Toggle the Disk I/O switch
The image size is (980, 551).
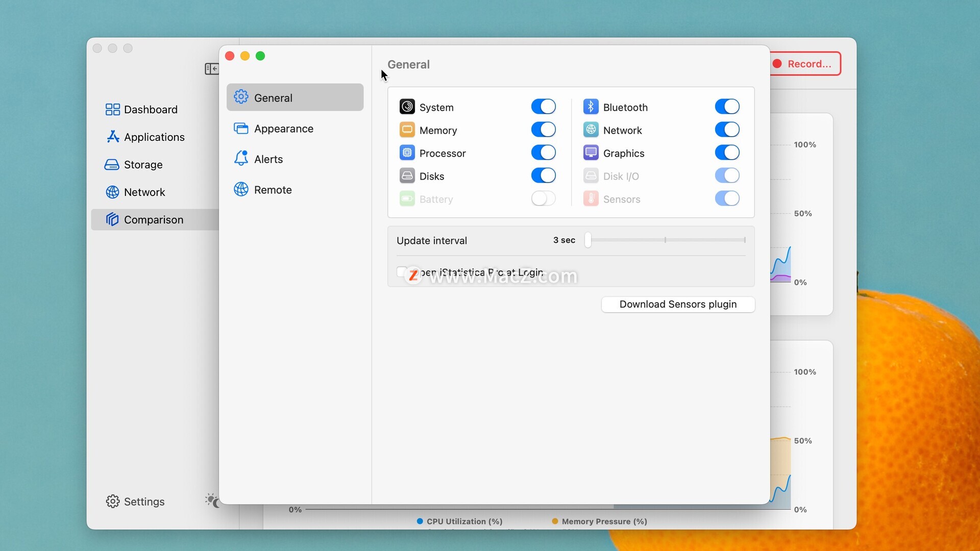coord(727,176)
